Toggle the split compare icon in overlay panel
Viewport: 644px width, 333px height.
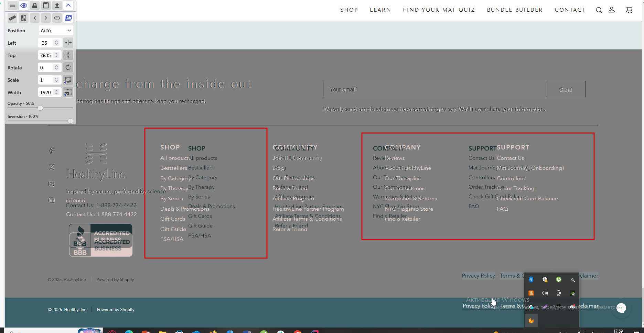coord(24,18)
